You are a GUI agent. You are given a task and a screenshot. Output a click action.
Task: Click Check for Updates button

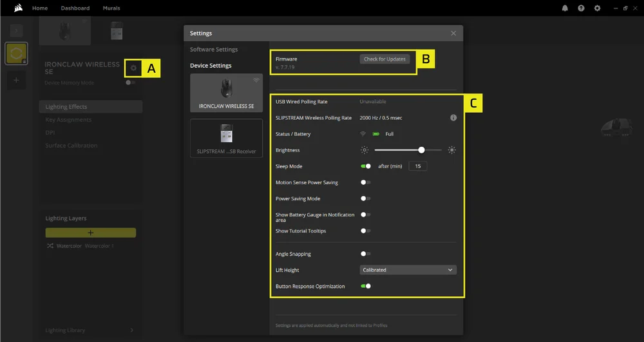(x=384, y=59)
